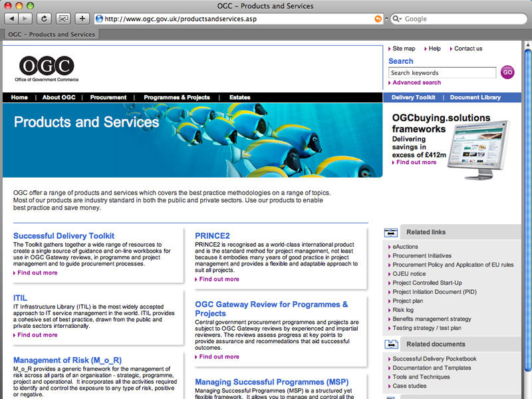
Task: Open Project Initiation Document (PID) link
Action: [434, 292]
